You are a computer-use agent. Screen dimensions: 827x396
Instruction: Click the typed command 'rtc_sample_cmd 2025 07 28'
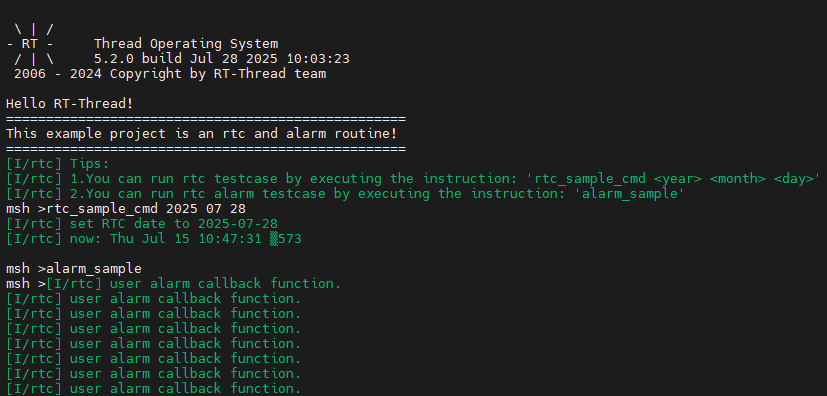(x=146, y=209)
